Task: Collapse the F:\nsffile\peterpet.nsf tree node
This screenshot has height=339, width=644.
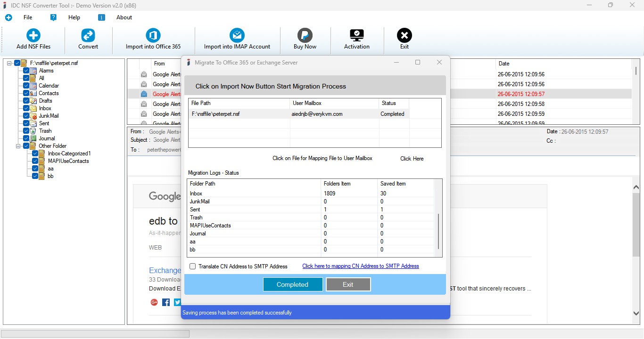Action: (9, 63)
